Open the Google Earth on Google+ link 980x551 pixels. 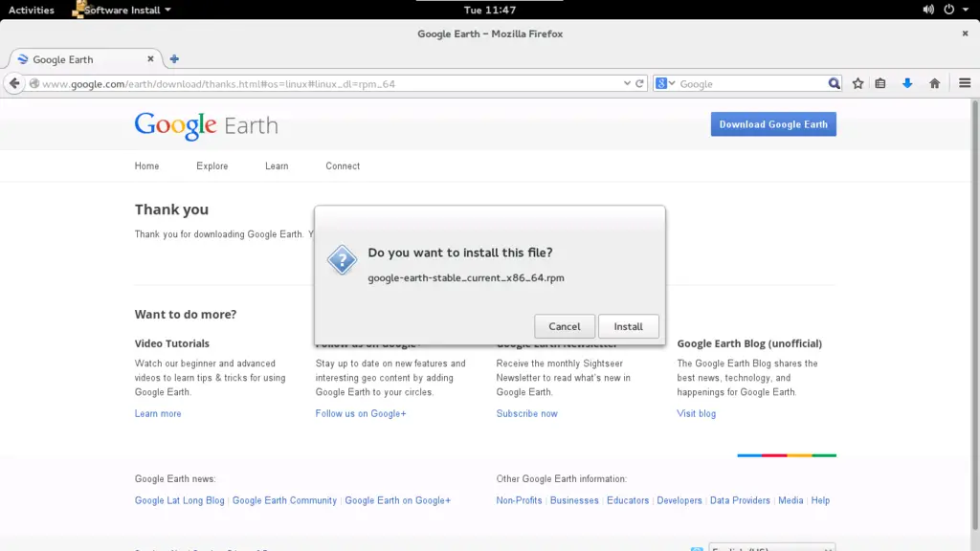[397, 500]
